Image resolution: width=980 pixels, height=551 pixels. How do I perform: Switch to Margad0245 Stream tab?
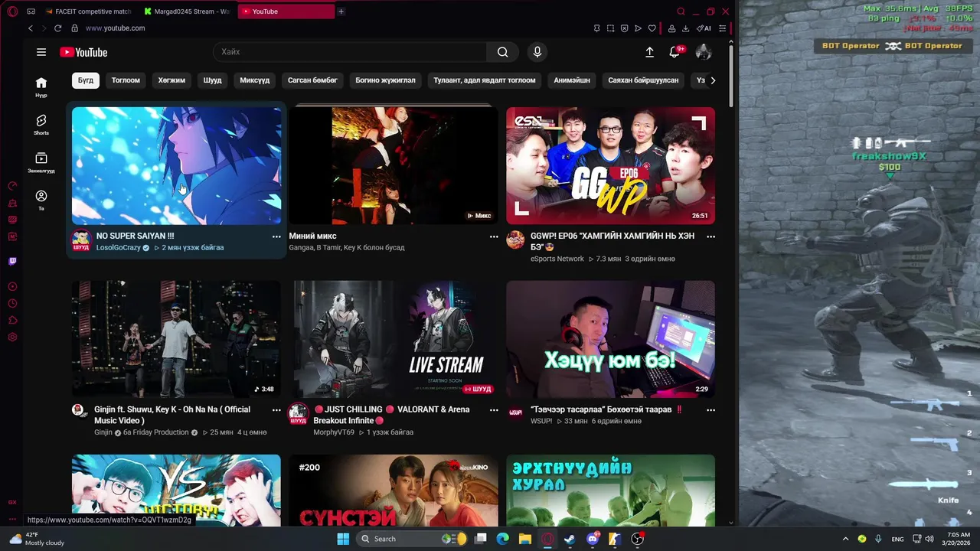click(x=186, y=11)
